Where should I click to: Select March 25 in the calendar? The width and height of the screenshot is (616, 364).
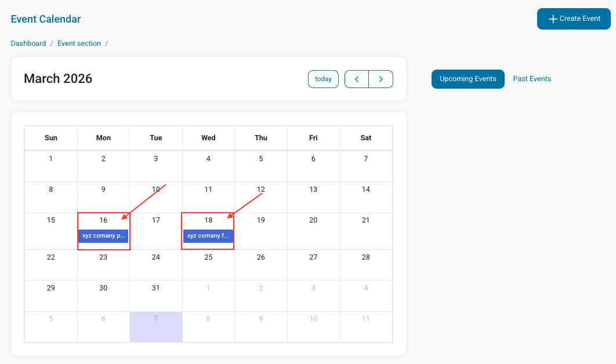tap(208, 265)
